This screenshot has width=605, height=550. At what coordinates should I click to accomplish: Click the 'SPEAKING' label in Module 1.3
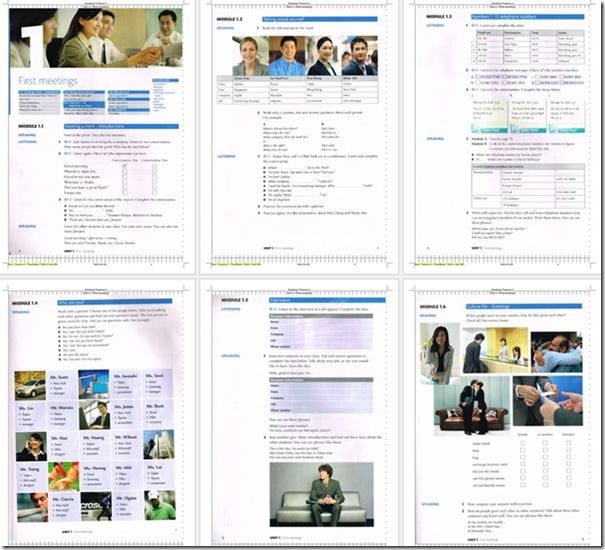[435, 139]
